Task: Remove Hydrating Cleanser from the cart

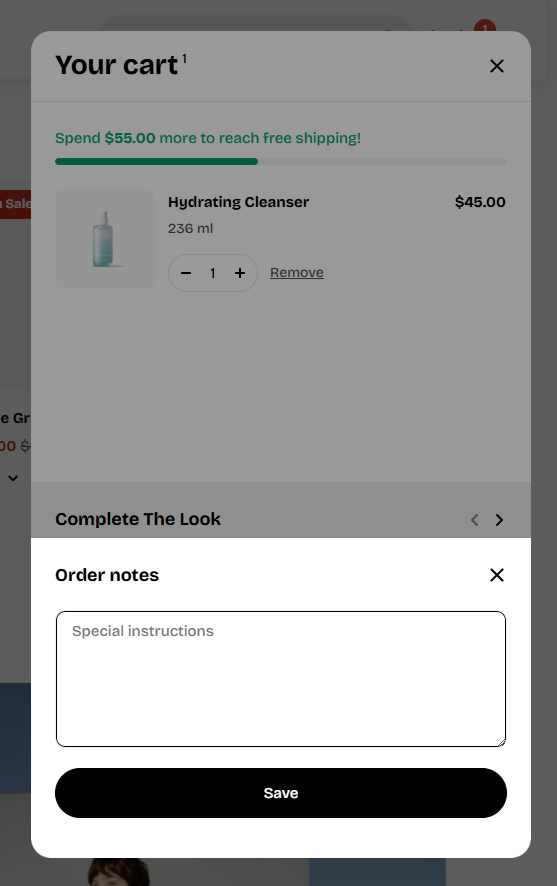Action: pos(297,272)
